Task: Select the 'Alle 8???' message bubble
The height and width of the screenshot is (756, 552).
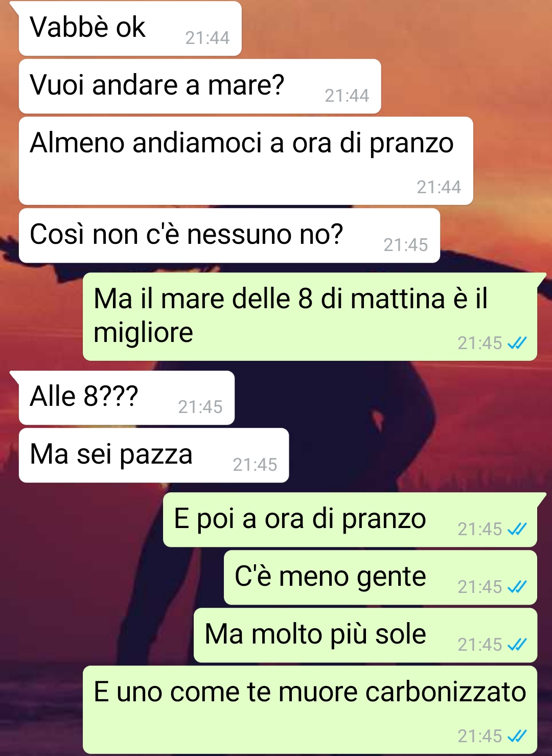Action: pyautogui.click(x=127, y=398)
